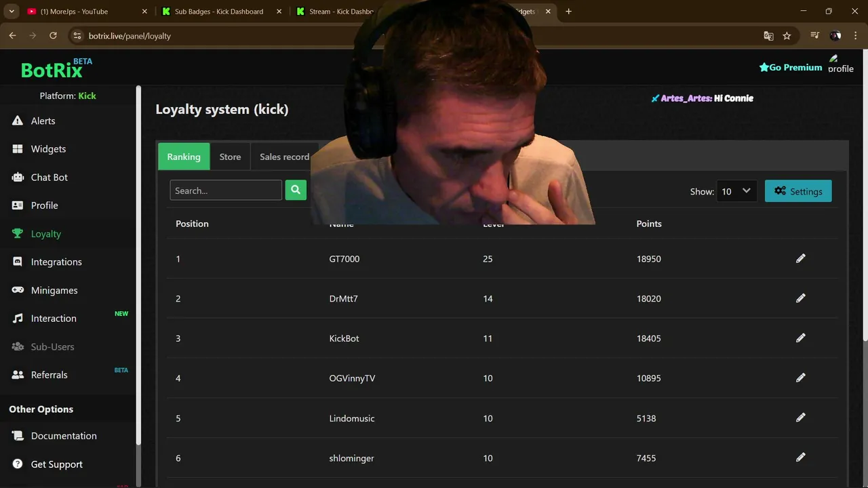Switch to Stream Kick Dashboard tab
Viewport: 868px width, 488px height.
[x=336, y=12]
